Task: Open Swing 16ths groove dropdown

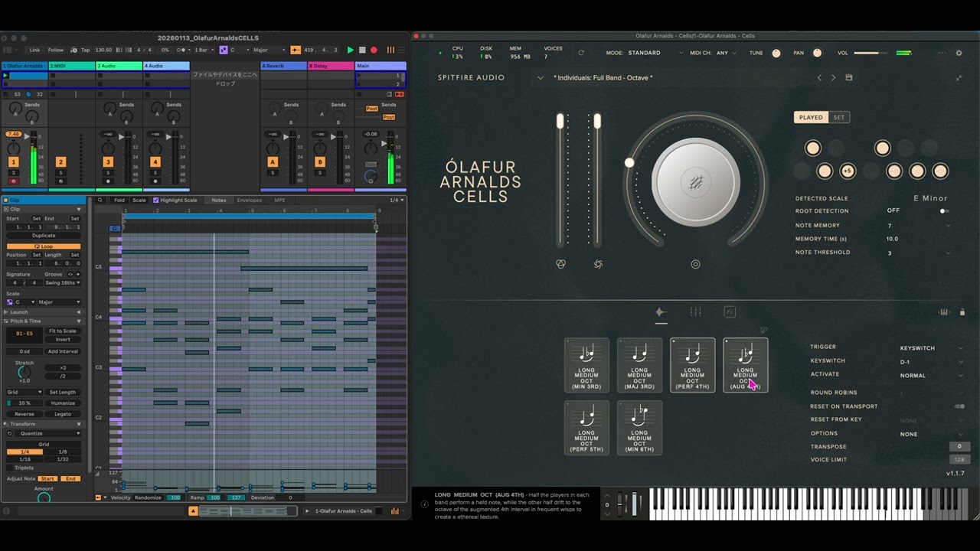Action: (63, 283)
